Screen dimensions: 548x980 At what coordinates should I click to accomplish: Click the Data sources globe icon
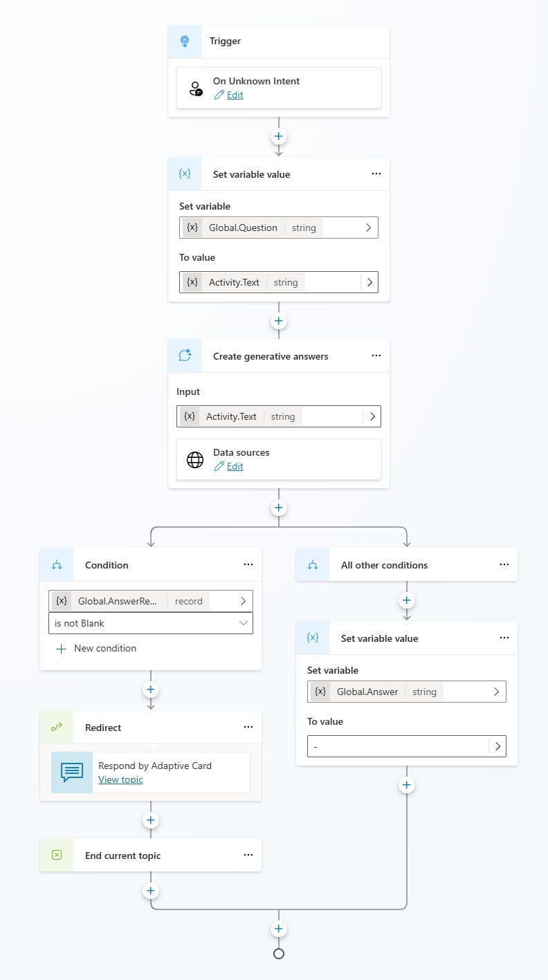coord(196,459)
